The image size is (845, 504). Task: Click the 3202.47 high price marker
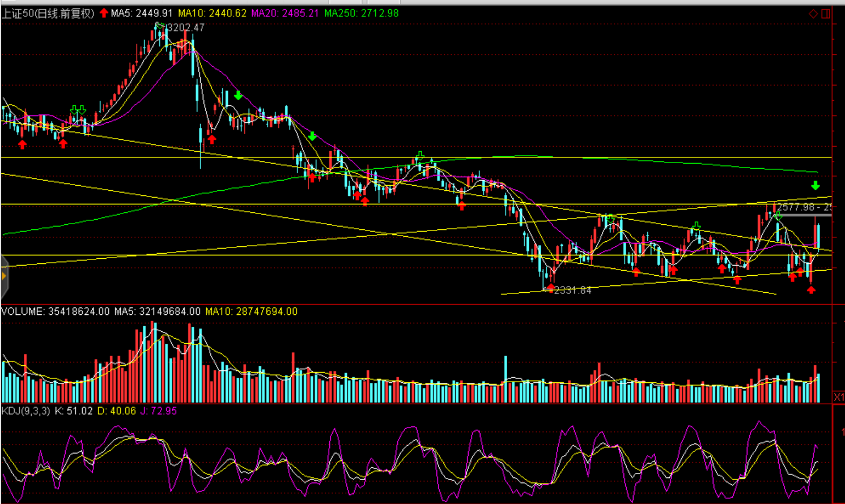coord(185,27)
